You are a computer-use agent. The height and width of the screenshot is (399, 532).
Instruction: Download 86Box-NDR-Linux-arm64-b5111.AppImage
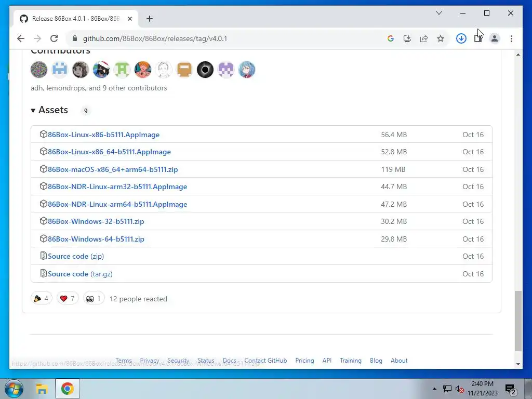[117, 204]
